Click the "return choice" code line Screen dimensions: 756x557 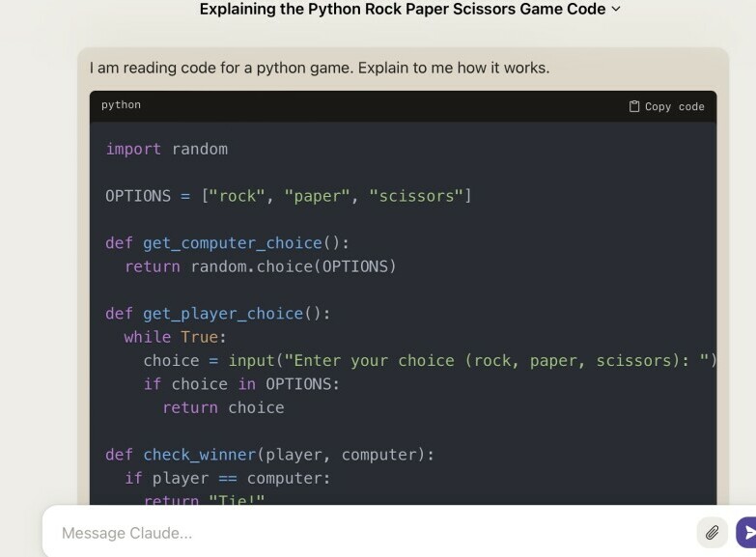click(x=223, y=407)
